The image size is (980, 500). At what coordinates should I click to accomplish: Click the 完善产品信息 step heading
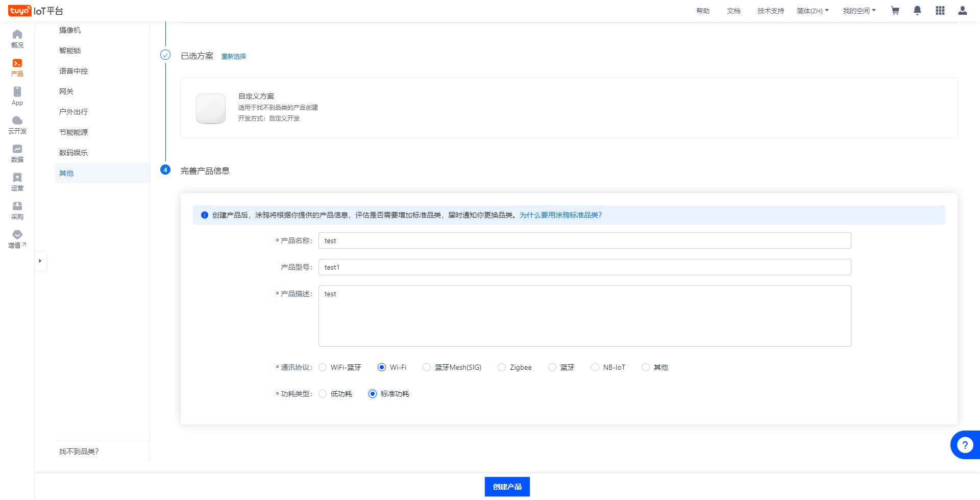tap(205, 171)
